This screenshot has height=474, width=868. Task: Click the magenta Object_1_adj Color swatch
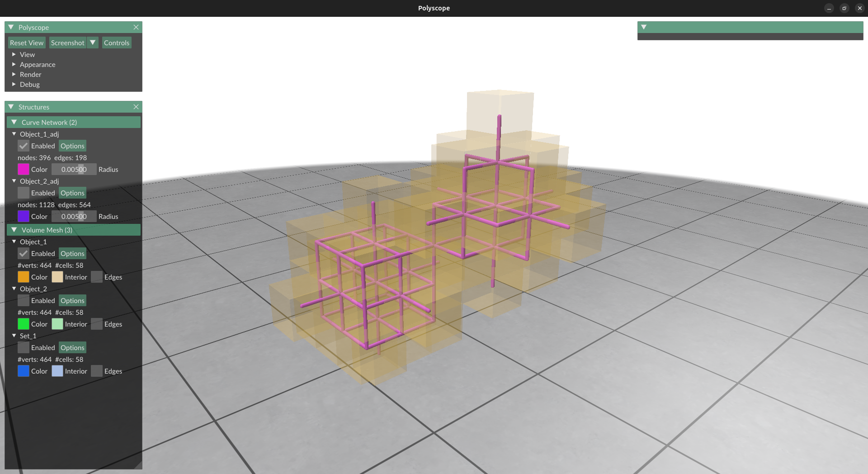tap(24, 169)
